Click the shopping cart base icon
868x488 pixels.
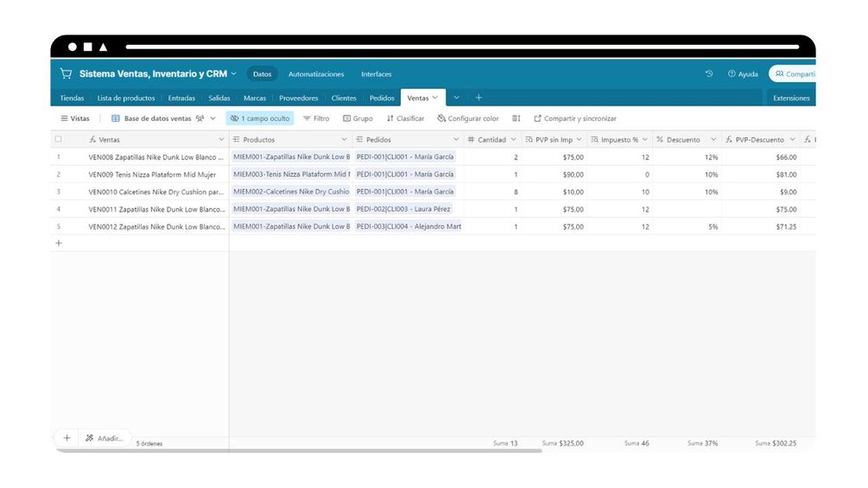pyautogui.click(x=66, y=73)
